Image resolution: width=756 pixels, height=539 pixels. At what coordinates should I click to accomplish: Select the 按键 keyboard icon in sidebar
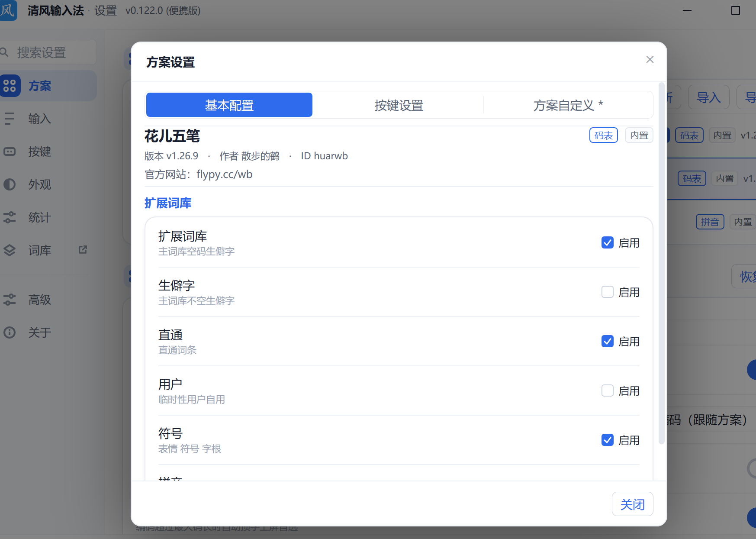(x=10, y=152)
